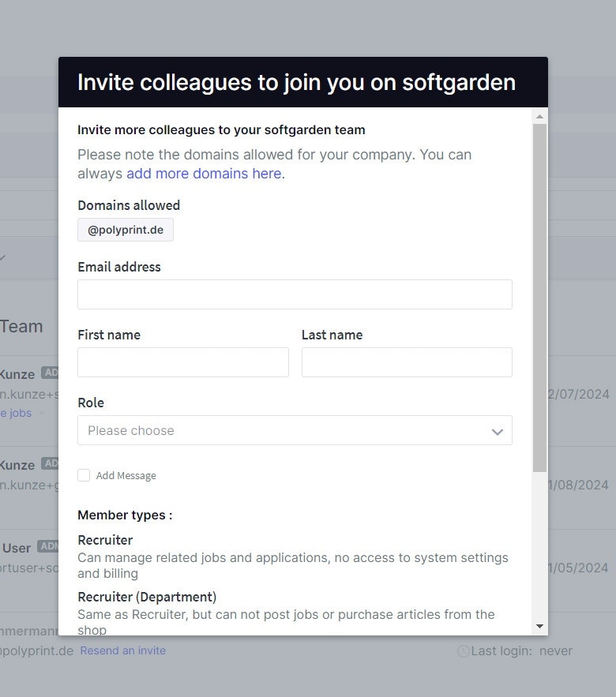Click the 'Recruiter (Department)' member type heading
Image resolution: width=616 pixels, height=697 pixels.
coord(147,597)
